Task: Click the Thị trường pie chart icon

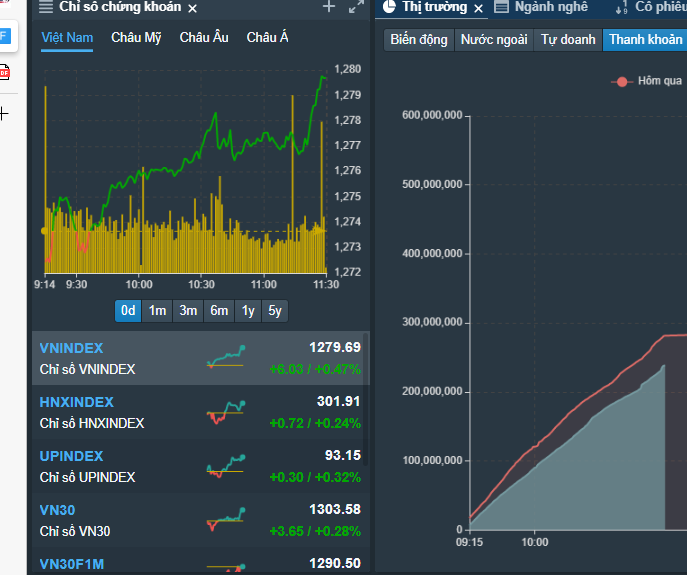Action: [389, 7]
